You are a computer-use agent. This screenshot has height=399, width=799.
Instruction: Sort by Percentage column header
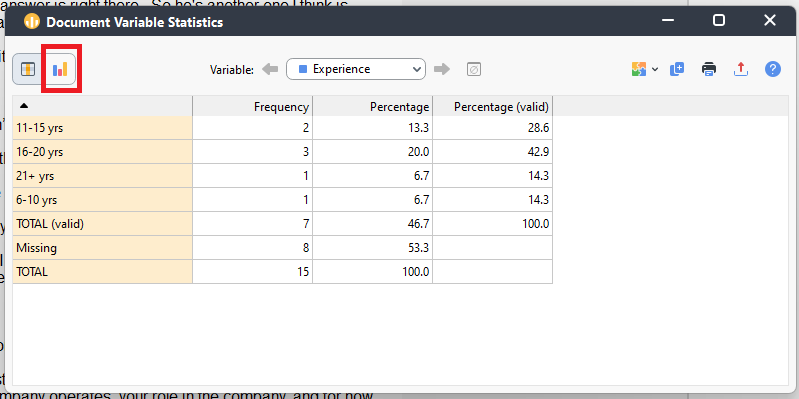(372, 107)
